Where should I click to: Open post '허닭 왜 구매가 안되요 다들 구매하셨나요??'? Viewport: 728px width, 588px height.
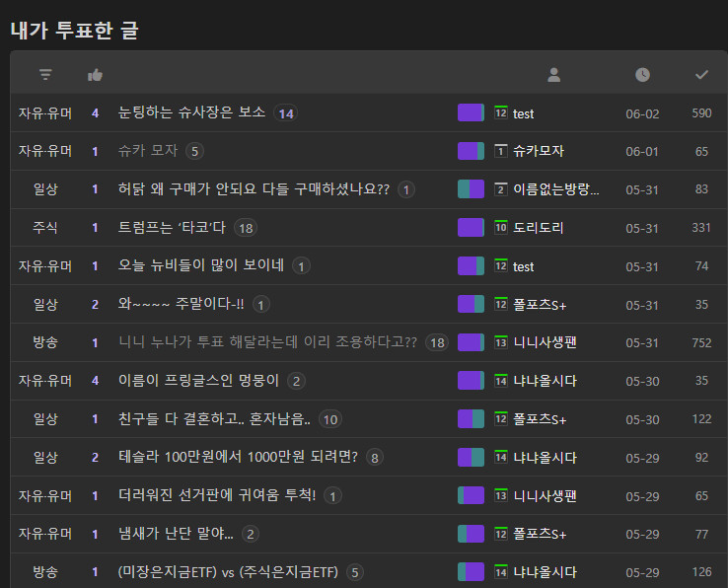click(254, 189)
